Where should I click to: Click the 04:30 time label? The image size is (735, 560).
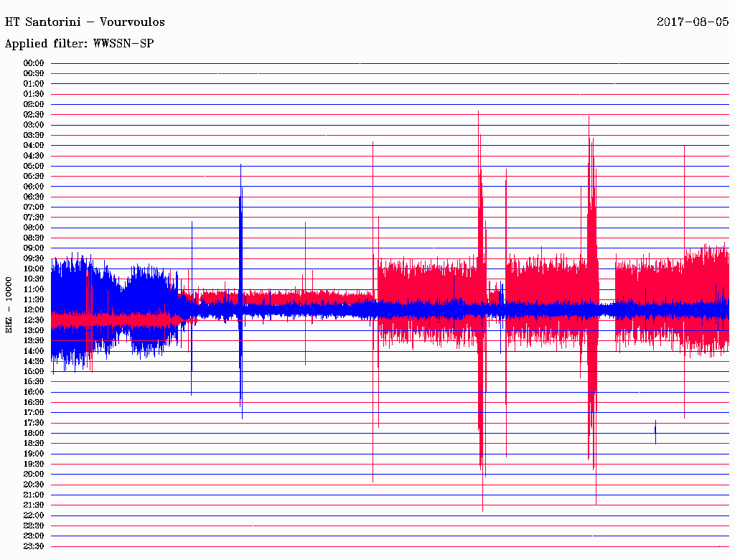tap(34, 156)
